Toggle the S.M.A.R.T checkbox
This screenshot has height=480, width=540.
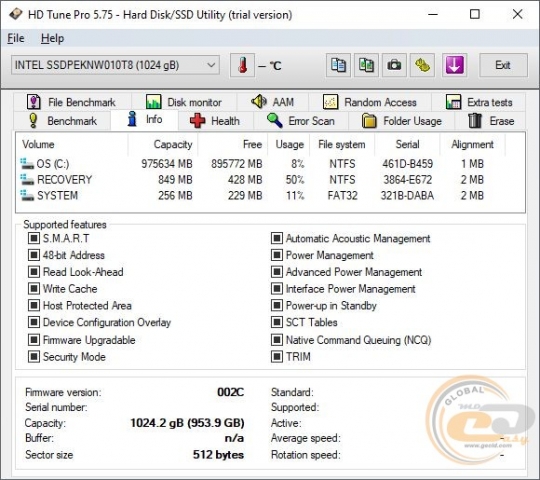click(34, 238)
